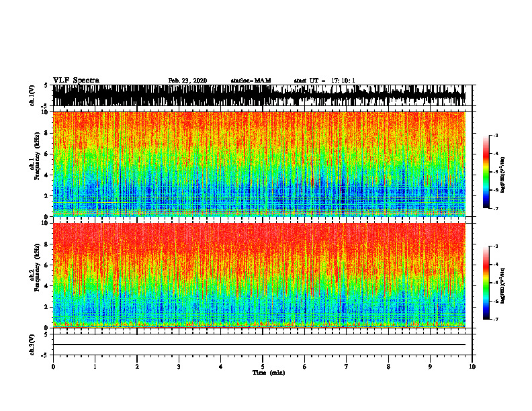Click the ch.1 color scale bar

point(486,172)
